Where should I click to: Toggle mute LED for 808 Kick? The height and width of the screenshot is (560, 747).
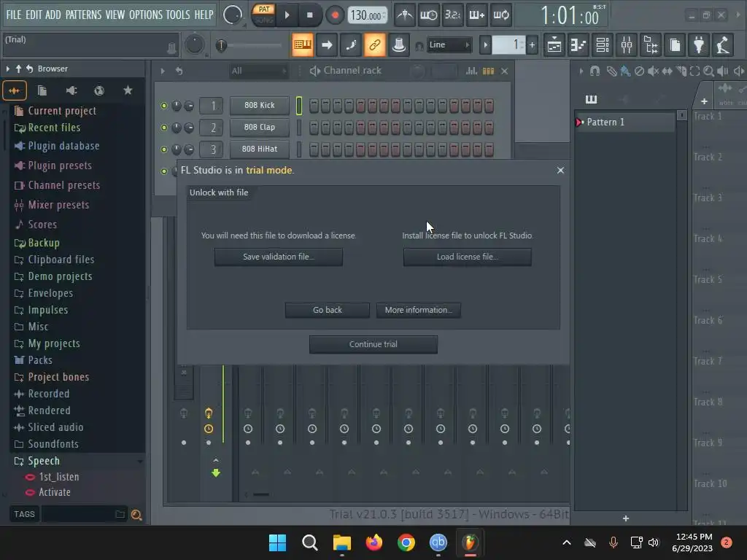point(164,106)
